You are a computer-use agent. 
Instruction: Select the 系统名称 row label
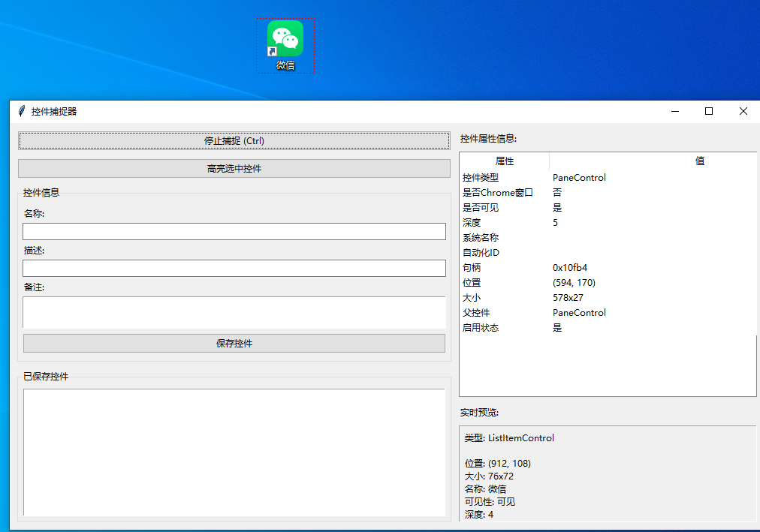(481, 238)
